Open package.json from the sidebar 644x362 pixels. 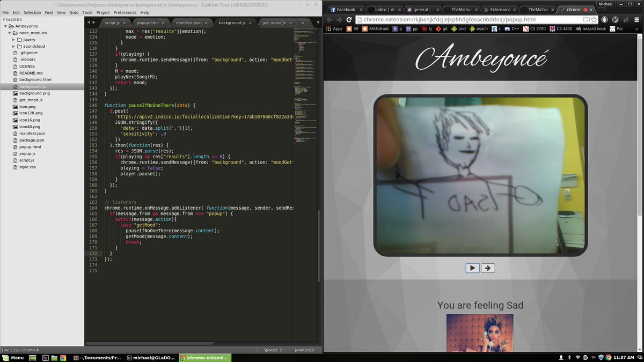pyautogui.click(x=32, y=140)
